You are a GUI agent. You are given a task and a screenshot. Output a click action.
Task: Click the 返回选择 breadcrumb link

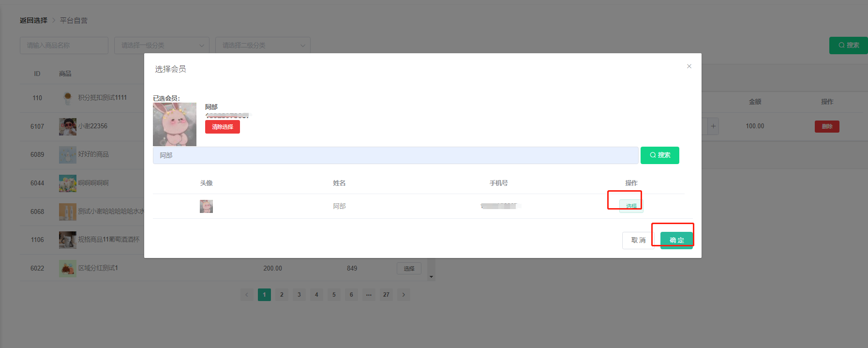coord(33,20)
